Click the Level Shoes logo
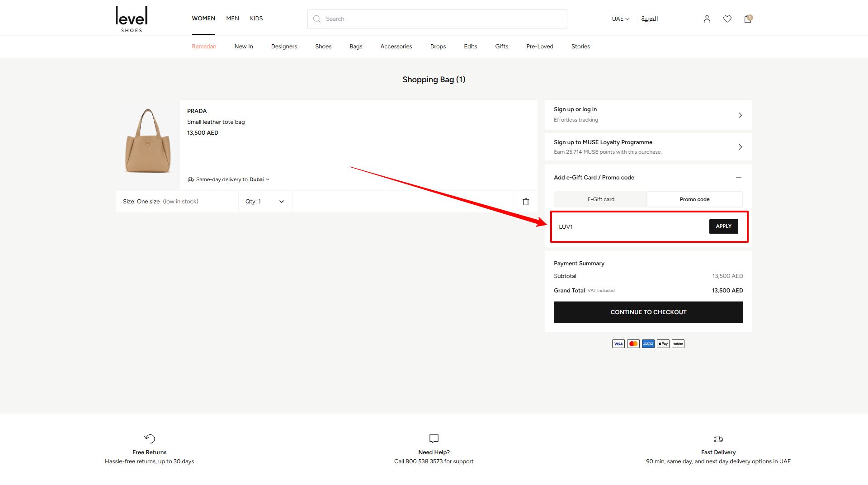Screen dimensions: 868x485 coord(132,19)
